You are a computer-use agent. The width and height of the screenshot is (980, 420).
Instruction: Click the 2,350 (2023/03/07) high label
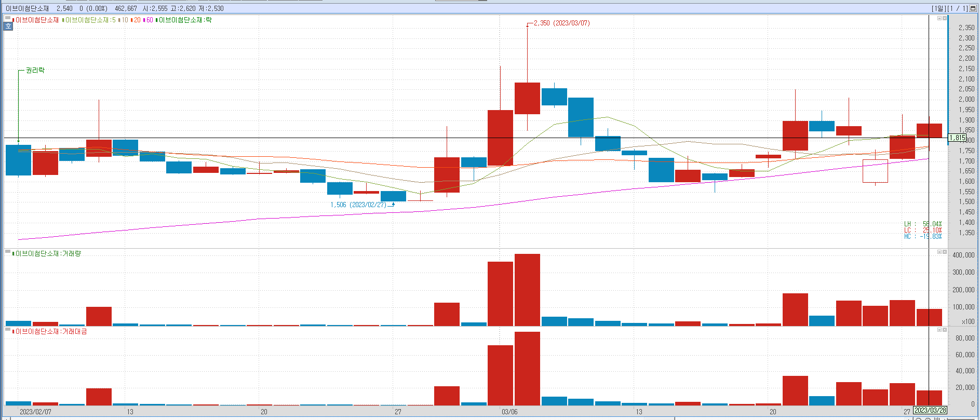point(561,23)
